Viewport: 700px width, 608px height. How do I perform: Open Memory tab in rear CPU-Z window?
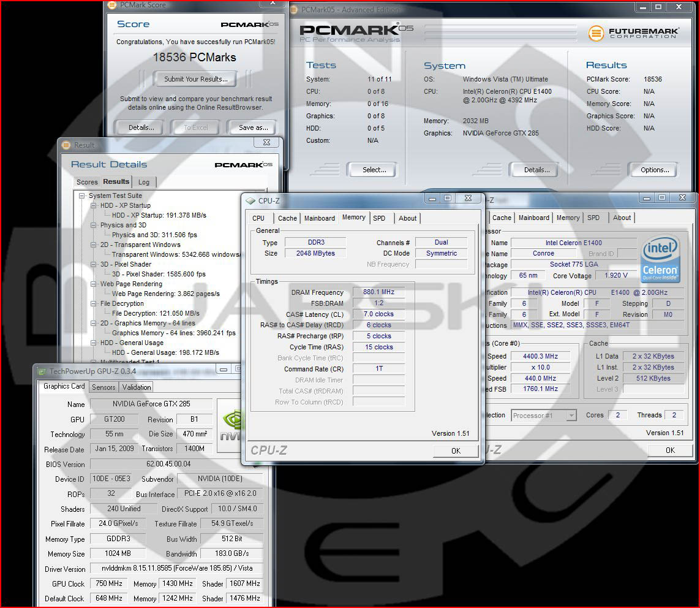tap(568, 218)
